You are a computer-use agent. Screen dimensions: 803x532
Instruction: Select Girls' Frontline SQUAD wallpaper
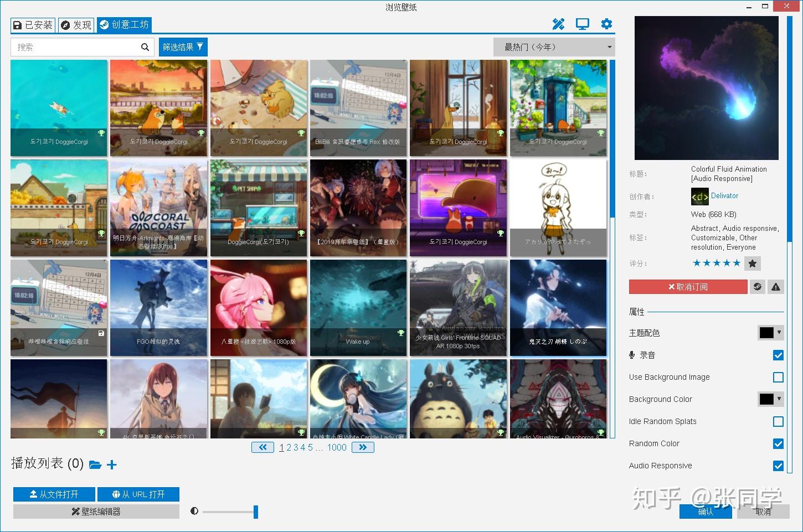tap(458, 308)
